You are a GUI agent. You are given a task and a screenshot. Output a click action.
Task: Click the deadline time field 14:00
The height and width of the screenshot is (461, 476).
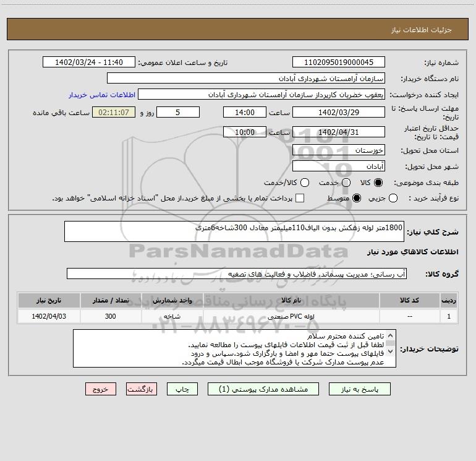pyautogui.click(x=245, y=112)
